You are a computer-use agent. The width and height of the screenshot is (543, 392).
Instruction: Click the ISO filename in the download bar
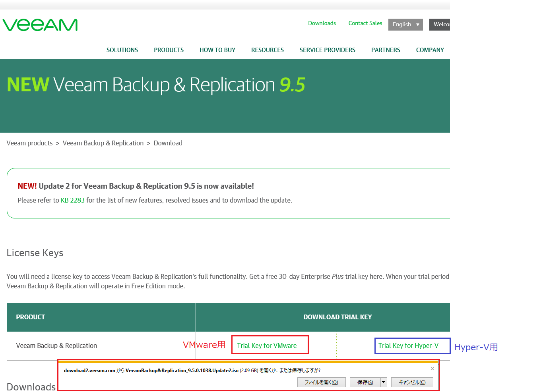[182, 371]
